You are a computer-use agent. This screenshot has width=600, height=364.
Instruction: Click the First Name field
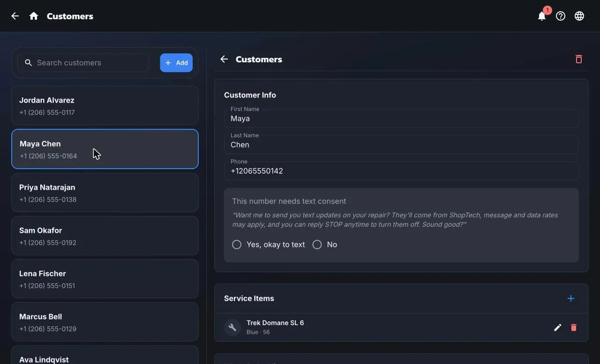(x=401, y=119)
